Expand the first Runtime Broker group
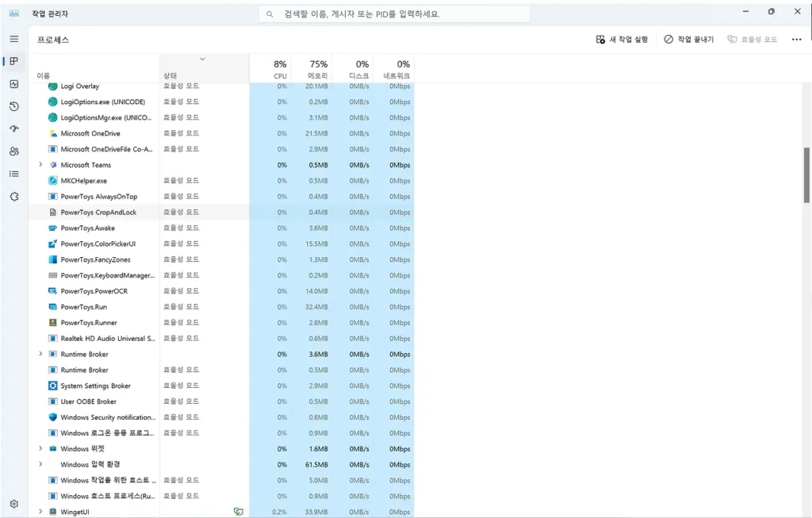Screen dimensions: 812x518 pos(40,354)
